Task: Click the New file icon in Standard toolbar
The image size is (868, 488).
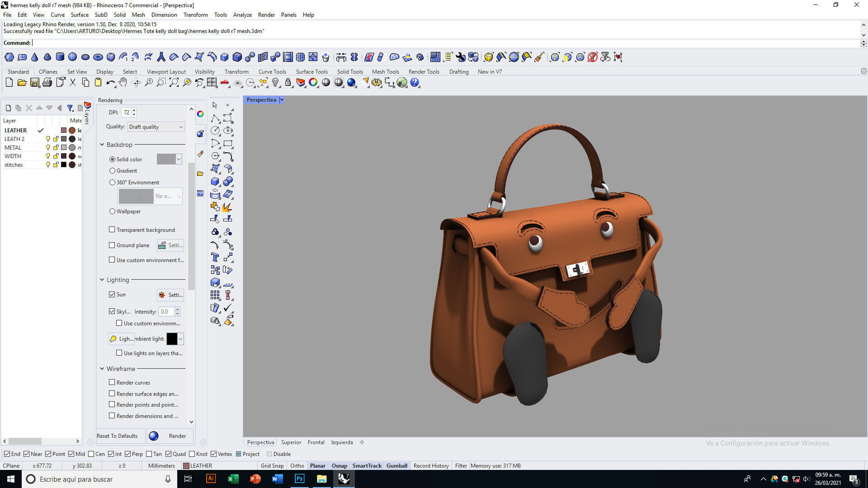Action: pos(9,83)
